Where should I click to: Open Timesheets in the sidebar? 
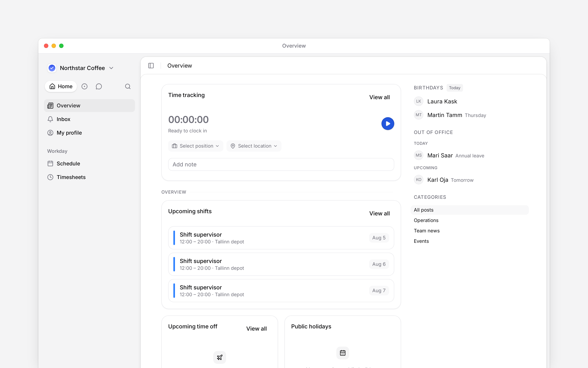89,177
